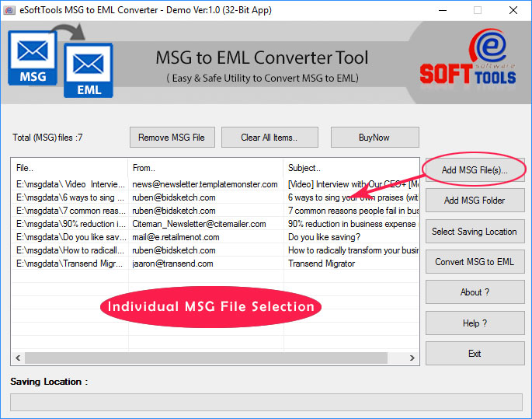Choose Add MSG Folder
532x419 pixels.
[475, 201]
